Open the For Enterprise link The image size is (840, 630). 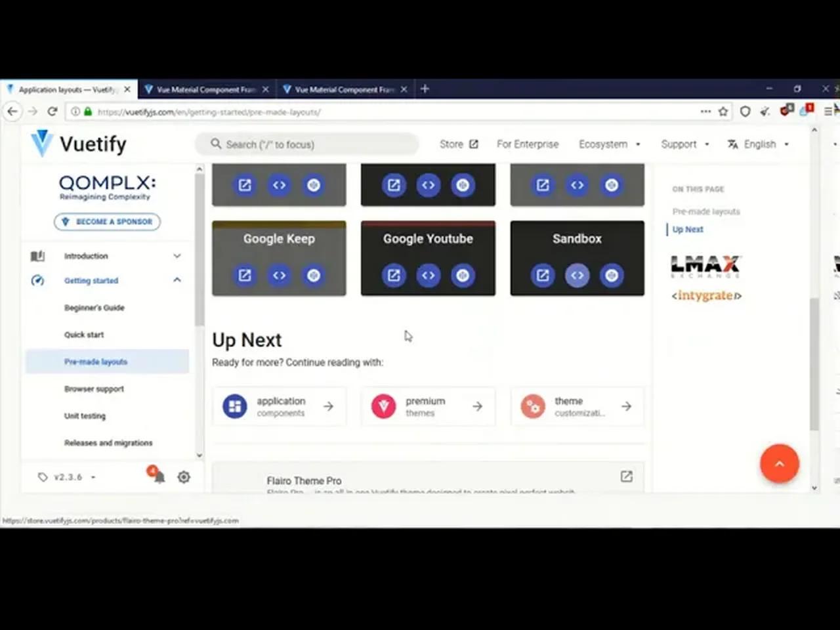[528, 144]
